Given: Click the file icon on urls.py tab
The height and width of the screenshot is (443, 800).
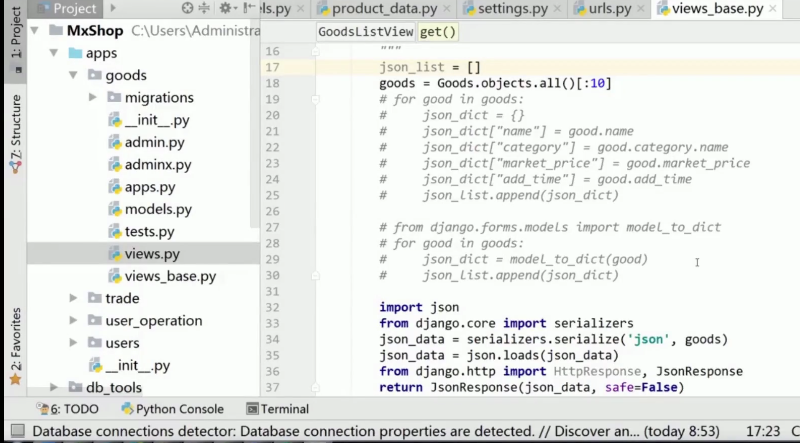Looking at the screenshot, I should [580, 9].
